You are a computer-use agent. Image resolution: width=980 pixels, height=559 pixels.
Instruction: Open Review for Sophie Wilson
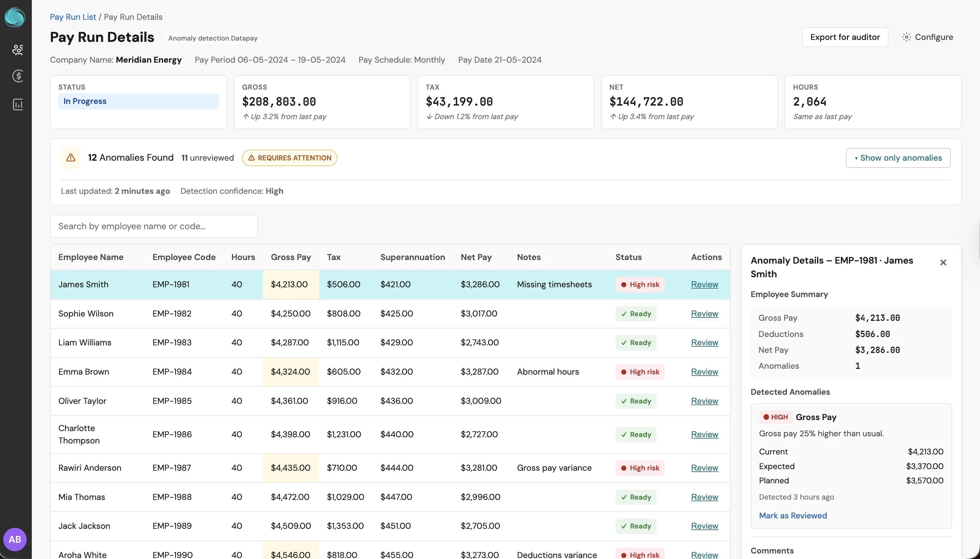[704, 314]
